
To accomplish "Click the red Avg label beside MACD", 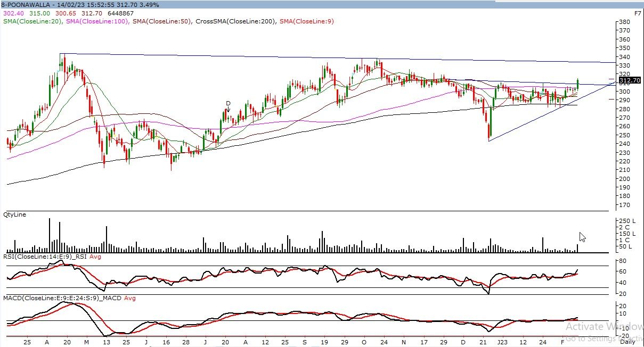I will pos(130,298).
